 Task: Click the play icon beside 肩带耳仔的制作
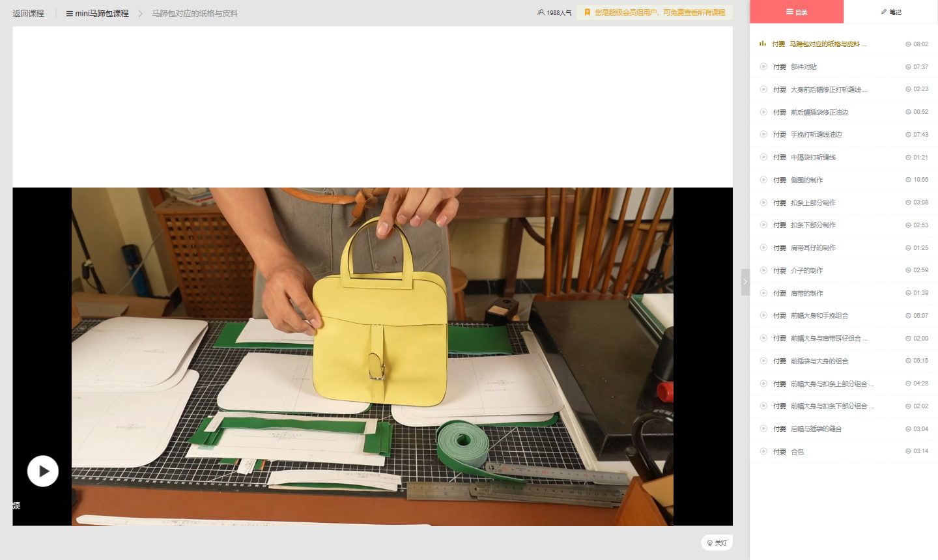(763, 247)
